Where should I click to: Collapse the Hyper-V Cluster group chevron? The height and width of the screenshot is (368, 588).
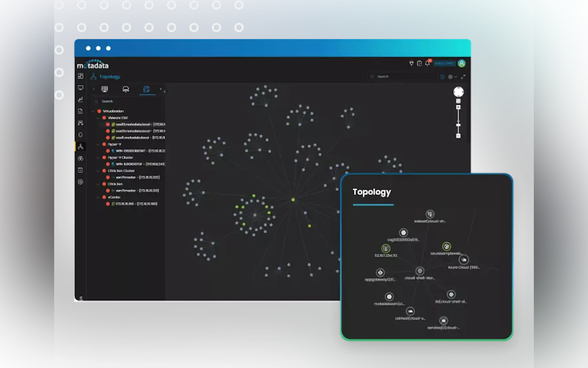click(x=98, y=158)
